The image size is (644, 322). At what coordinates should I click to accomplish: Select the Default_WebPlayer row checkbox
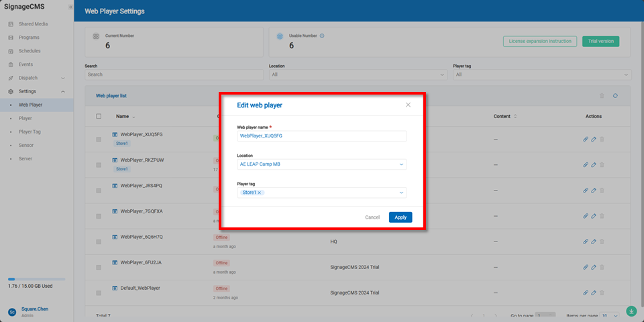(99, 293)
